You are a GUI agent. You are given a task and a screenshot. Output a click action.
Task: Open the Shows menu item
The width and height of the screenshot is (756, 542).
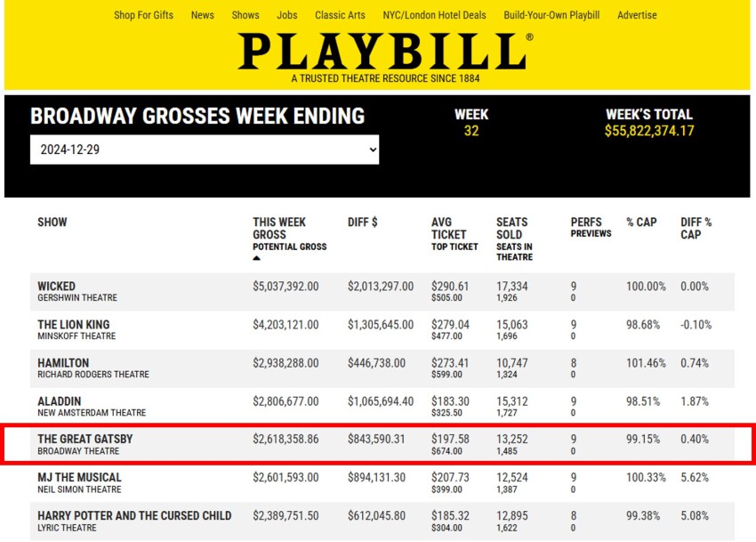click(x=245, y=15)
